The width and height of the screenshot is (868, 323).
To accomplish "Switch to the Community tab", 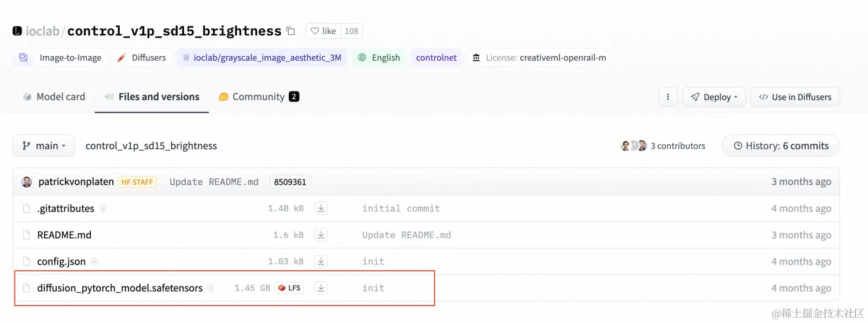I will click(258, 97).
